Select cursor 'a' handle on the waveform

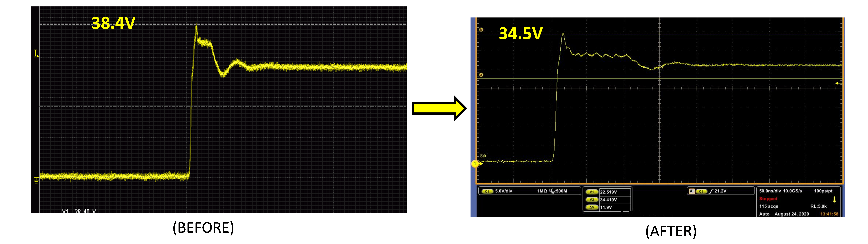click(481, 75)
